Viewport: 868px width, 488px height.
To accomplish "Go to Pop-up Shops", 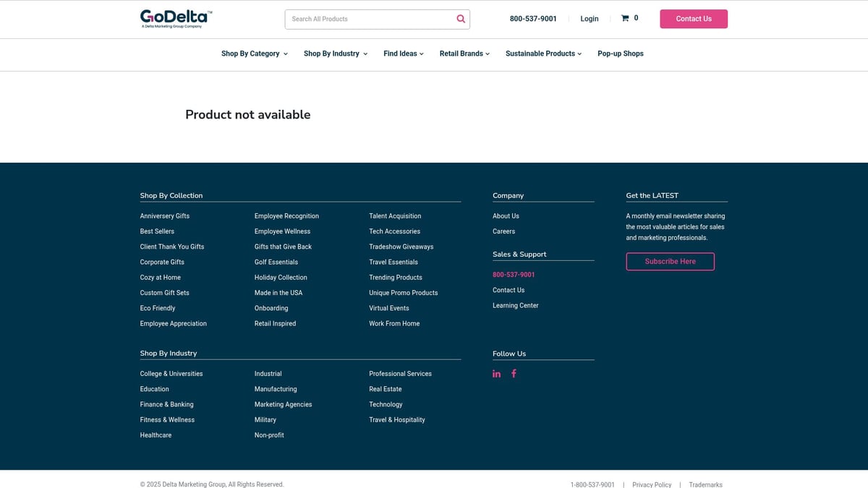I will point(620,53).
